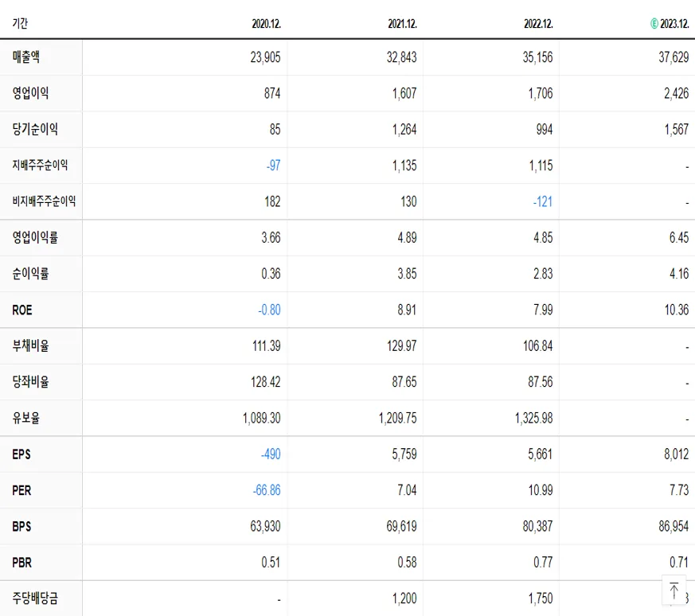This screenshot has width=695, height=616.
Task: Select the 23,905 revenue value
Action: click(x=265, y=57)
